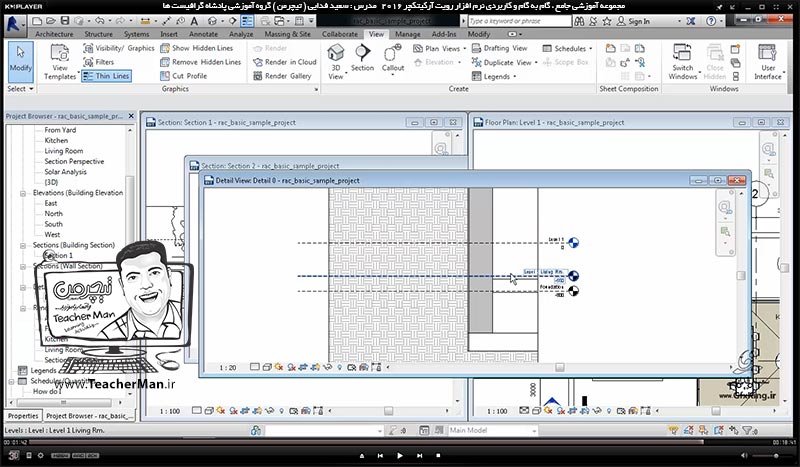The height and width of the screenshot is (467, 800).
Task: Open the Structure ribbon tab
Action: (x=98, y=34)
